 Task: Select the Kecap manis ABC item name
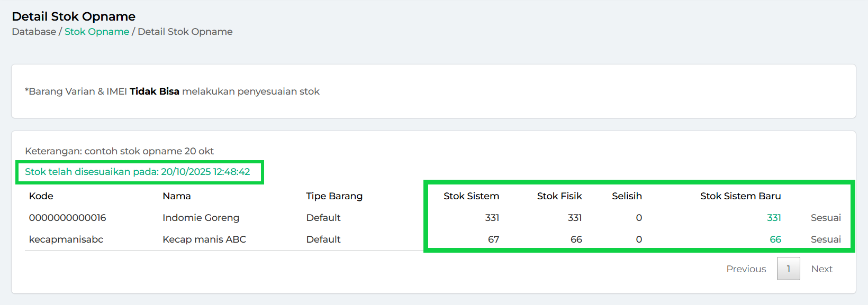pyautogui.click(x=204, y=239)
